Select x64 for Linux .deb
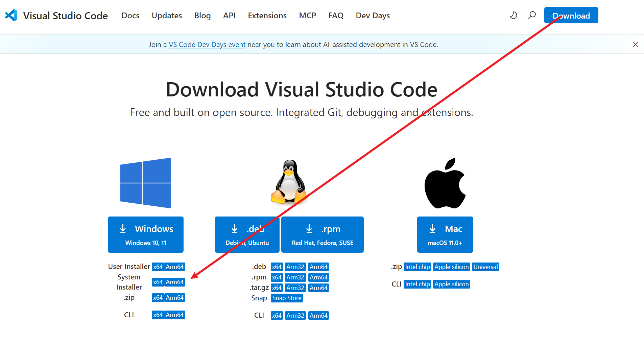 click(x=277, y=267)
